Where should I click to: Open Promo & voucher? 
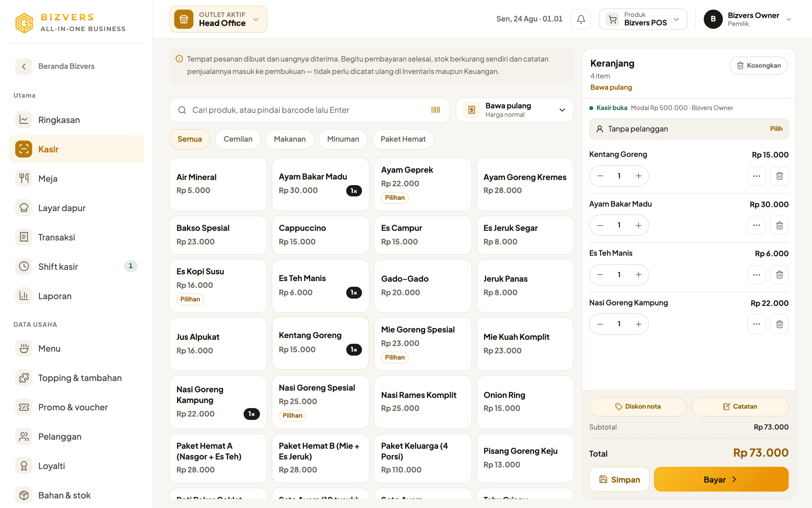(76, 407)
